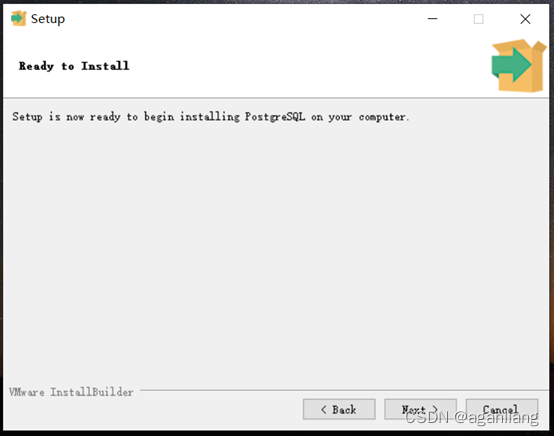Minimize the Setup window

click(x=432, y=19)
